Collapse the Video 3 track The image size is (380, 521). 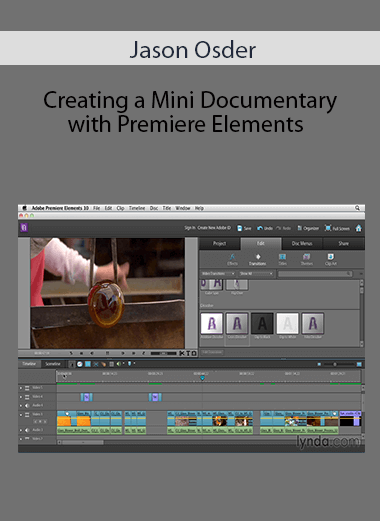pyautogui.click(x=21, y=415)
